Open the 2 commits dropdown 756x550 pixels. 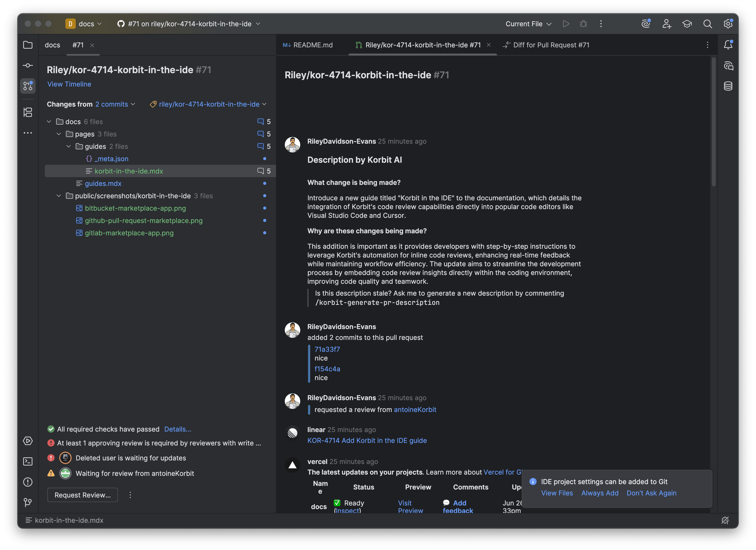tap(115, 104)
